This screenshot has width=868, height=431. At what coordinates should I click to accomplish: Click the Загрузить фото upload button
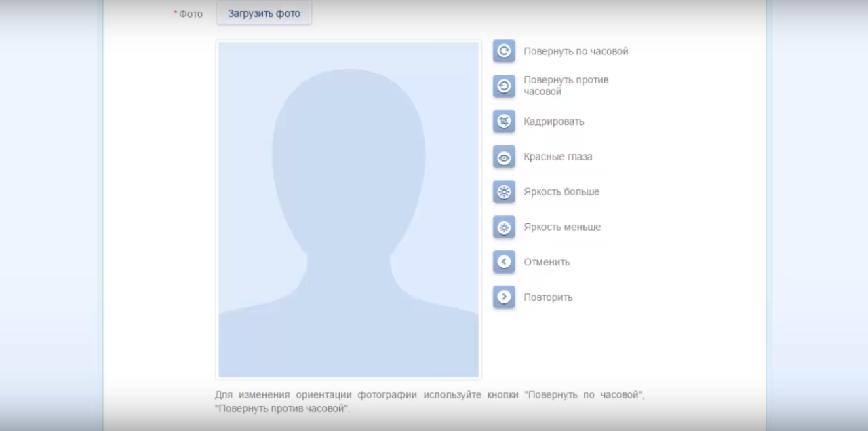(264, 14)
